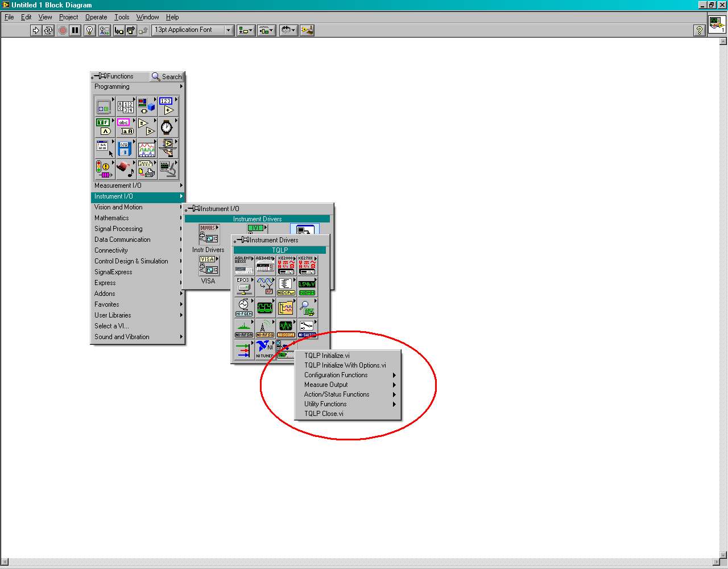
Task: Expand the Vision and Motion category
Action: pyautogui.click(x=138, y=207)
